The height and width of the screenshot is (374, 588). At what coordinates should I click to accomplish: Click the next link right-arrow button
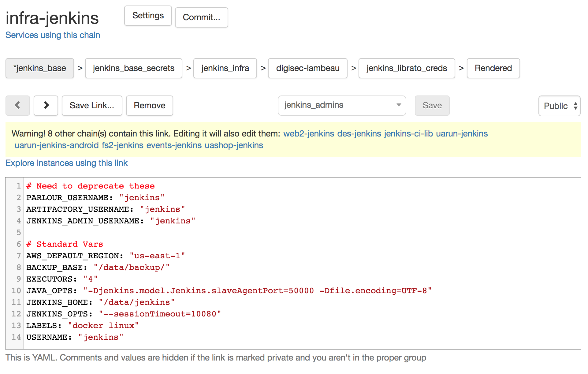click(x=46, y=106)
